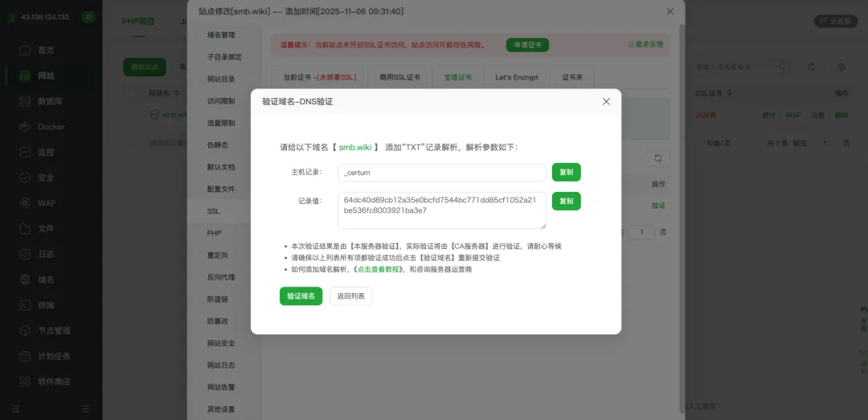Image resolution: width=868 pixels, height=420 pixels.
Task: Open 计划任务 scheduled tasks icon
Action: coord(24,356)
